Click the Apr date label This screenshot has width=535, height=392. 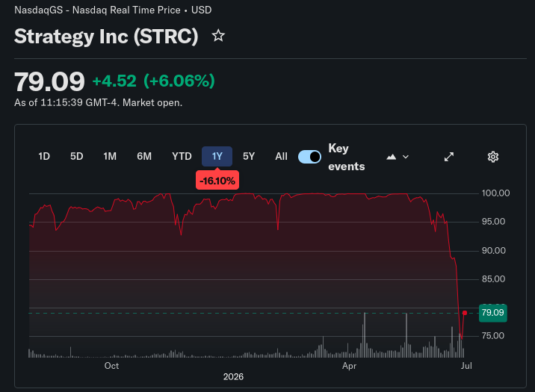coord(350,366)
